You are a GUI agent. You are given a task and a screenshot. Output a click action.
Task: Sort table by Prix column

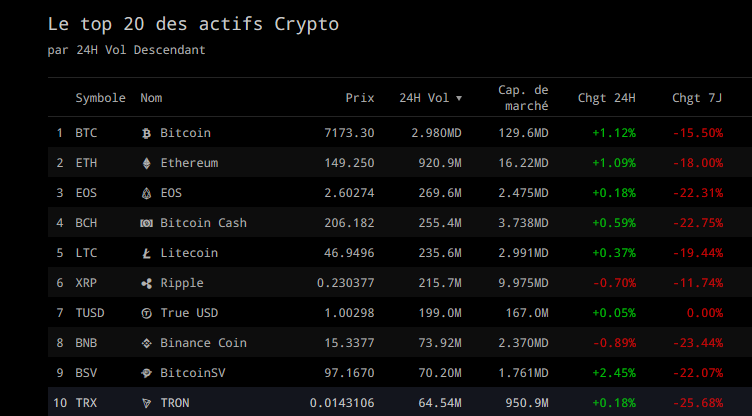click(359, 98)
